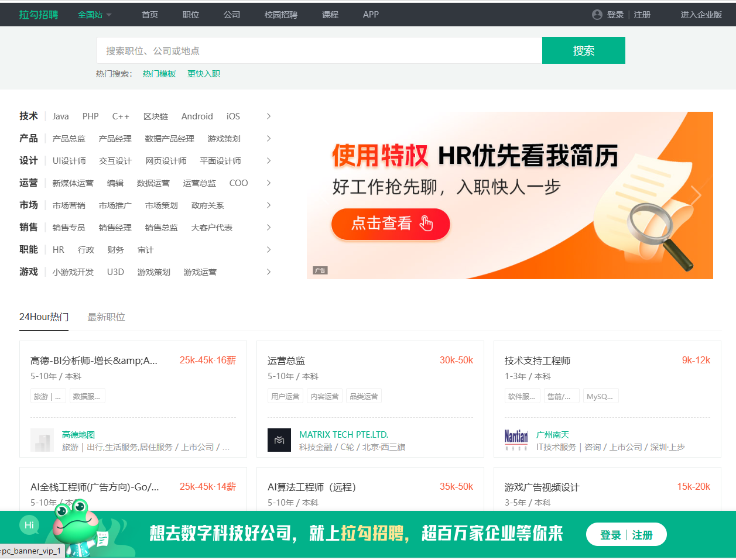Click the 拉勾招聘 logo
736x560 pixels.
pos(39,15)
